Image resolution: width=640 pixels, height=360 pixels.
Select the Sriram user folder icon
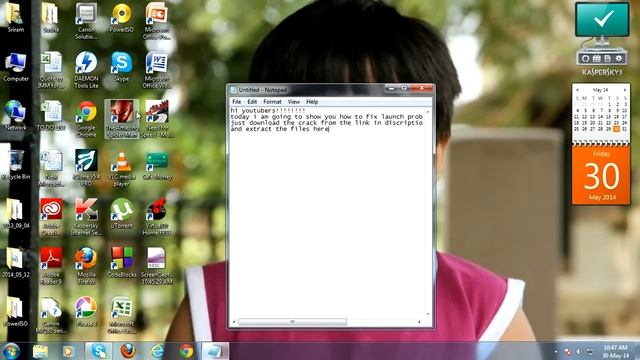16,18
